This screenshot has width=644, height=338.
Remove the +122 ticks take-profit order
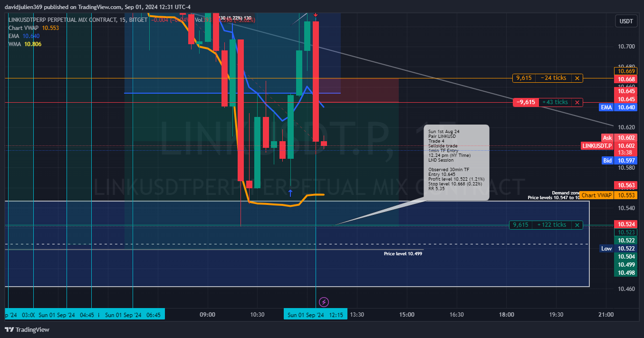(x=577, y=225)
